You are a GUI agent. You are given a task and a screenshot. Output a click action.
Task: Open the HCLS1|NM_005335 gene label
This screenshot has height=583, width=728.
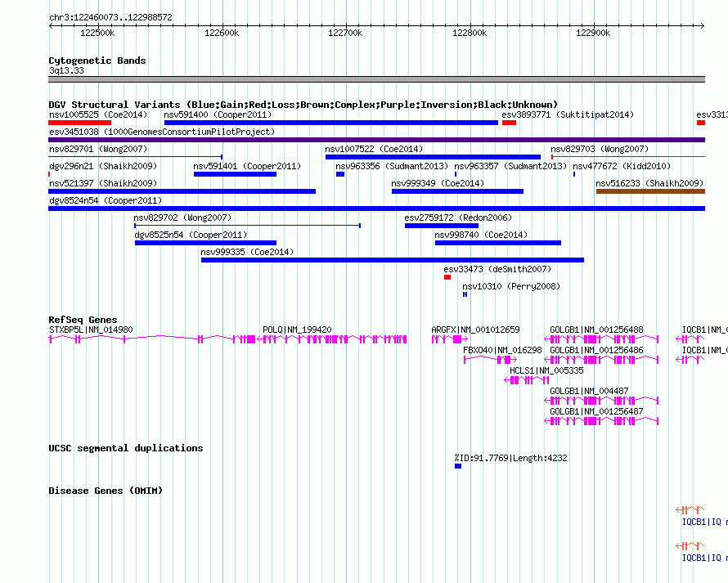[546, 370]
